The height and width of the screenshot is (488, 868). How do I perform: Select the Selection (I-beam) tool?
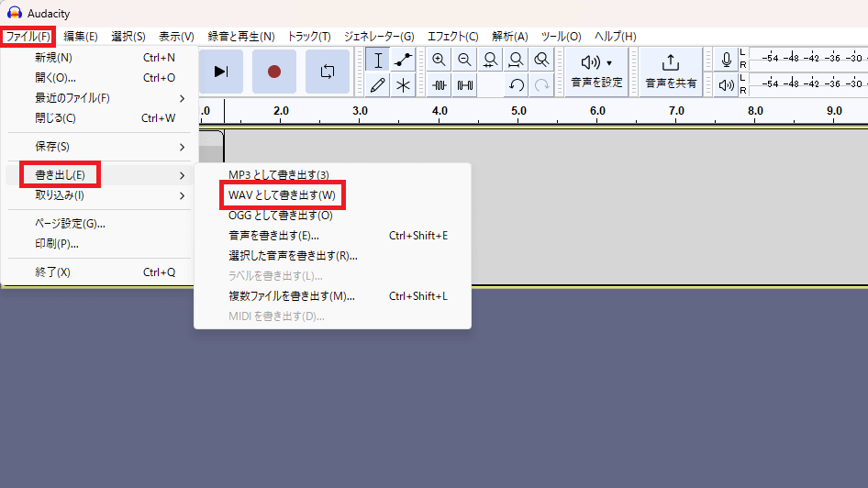377,60
